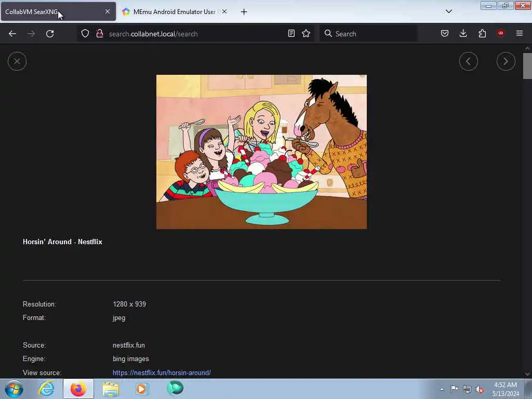
Task: Open Windows Media Player from taskbar
Action: coord(142,389)
